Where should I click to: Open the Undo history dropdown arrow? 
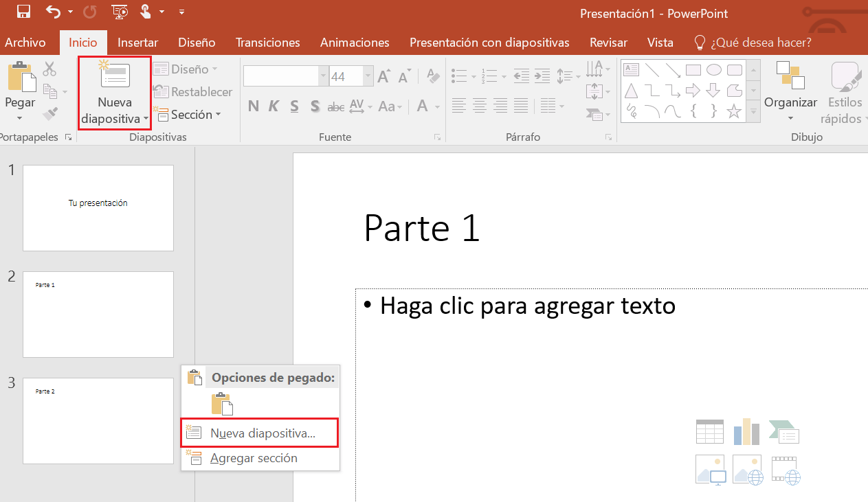click(x=70, y=12)
